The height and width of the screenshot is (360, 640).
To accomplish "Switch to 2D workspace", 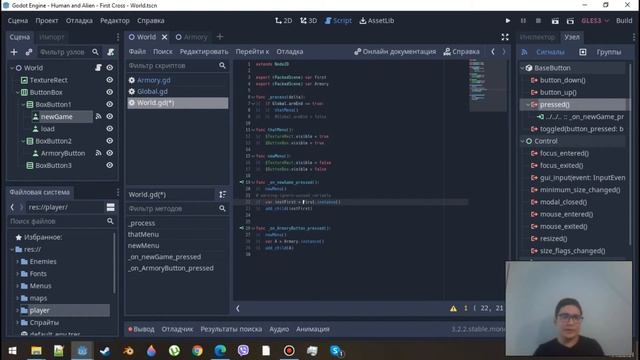I will tap(283, 20).
